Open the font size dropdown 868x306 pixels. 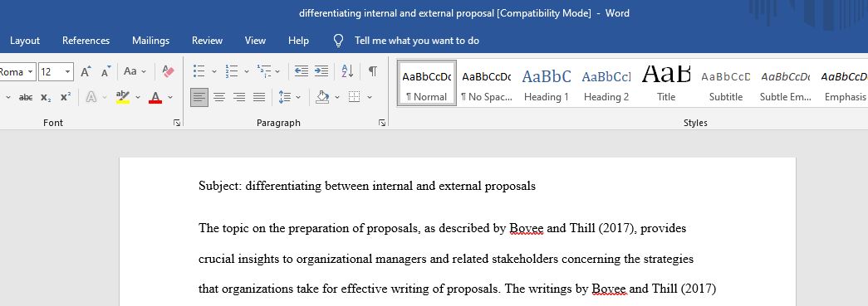coord(68,72)
